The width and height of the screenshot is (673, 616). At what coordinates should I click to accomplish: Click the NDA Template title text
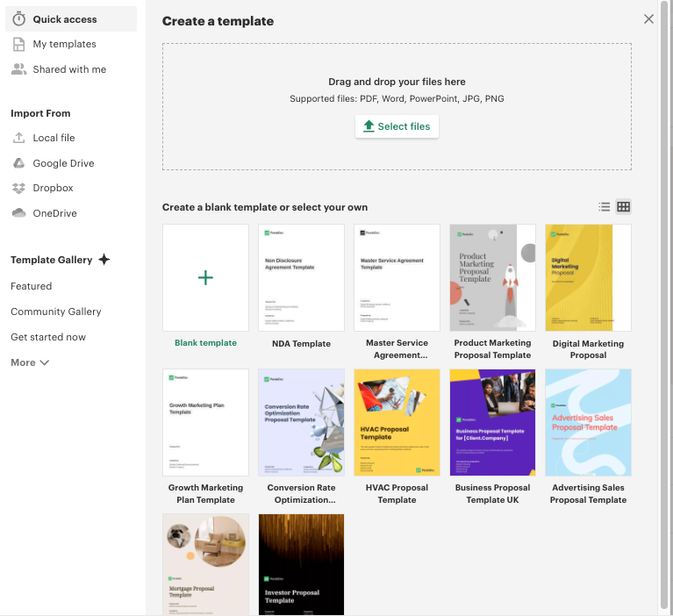tap(301, 343)
